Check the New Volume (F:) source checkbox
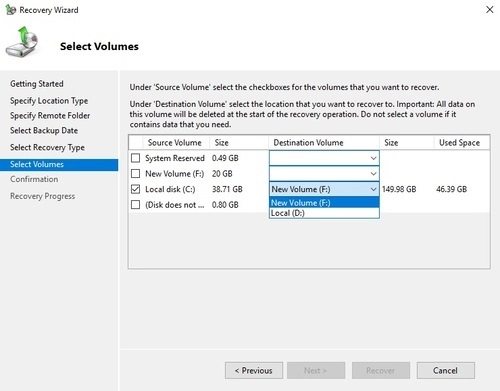The width and height of the screenshot is (500, 391). 135,173
